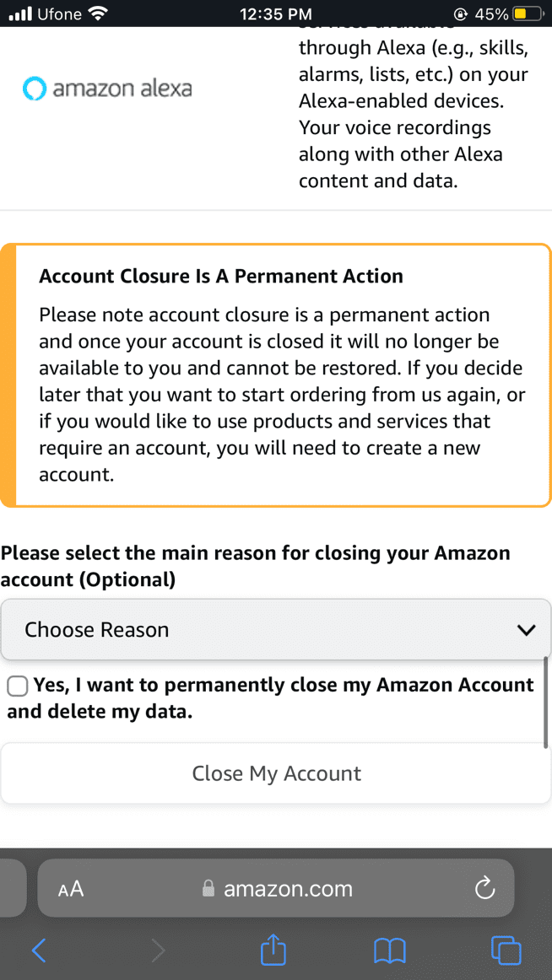Open the Bookmarks icon
The width and height of the screenshot is (552, 980).
click(x=389, y=950)
